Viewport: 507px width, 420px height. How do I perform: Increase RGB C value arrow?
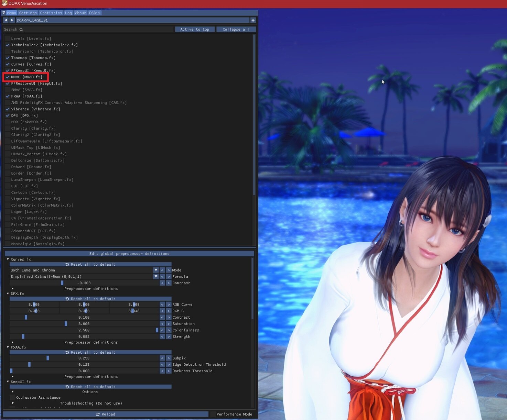[169, 311]
